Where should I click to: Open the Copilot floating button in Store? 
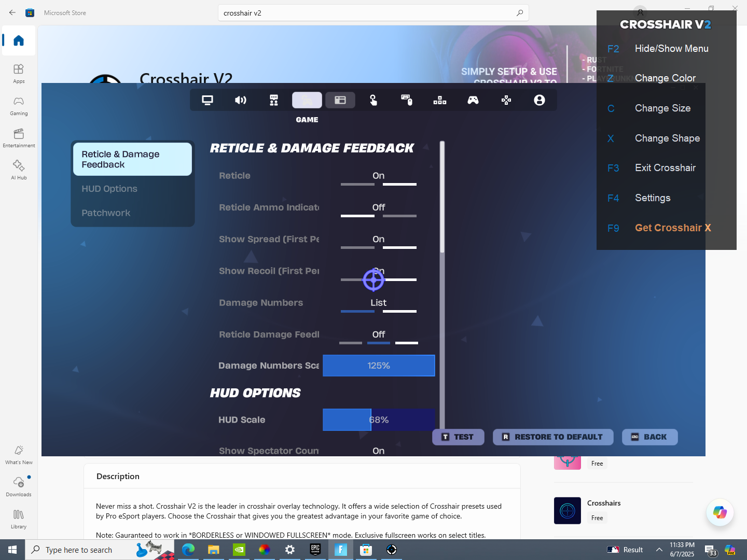click(720, 512)
